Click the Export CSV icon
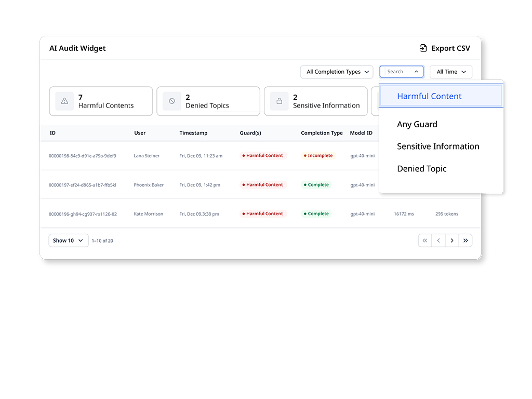This screenshot has width=532, height=399. 423,48
